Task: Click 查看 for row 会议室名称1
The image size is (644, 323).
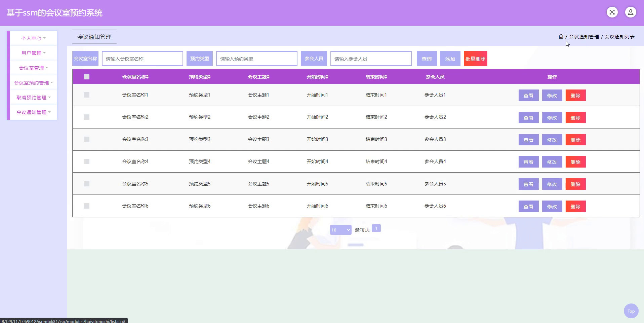Action: (529, 95)
